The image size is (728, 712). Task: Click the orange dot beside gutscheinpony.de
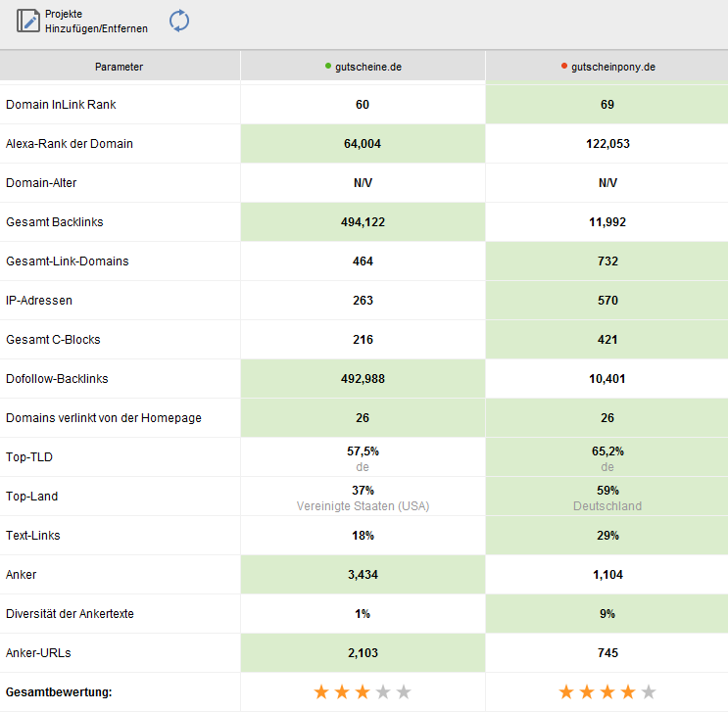(x=564, y=67)
